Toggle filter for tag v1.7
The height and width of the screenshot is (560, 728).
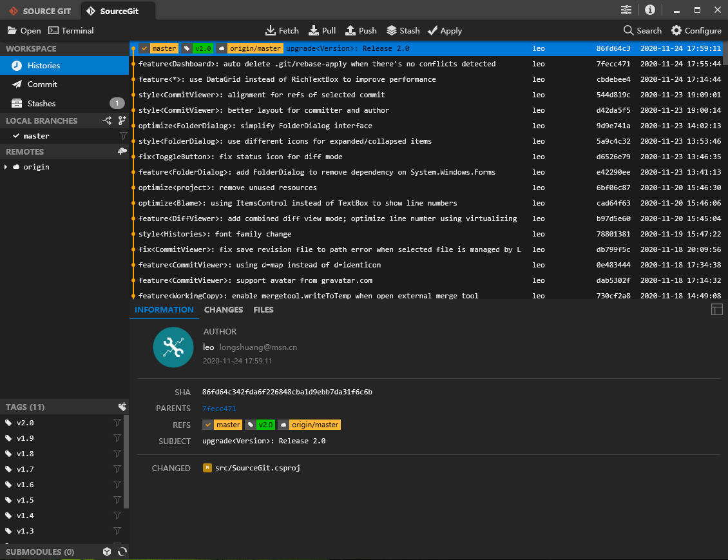(117, 469)
